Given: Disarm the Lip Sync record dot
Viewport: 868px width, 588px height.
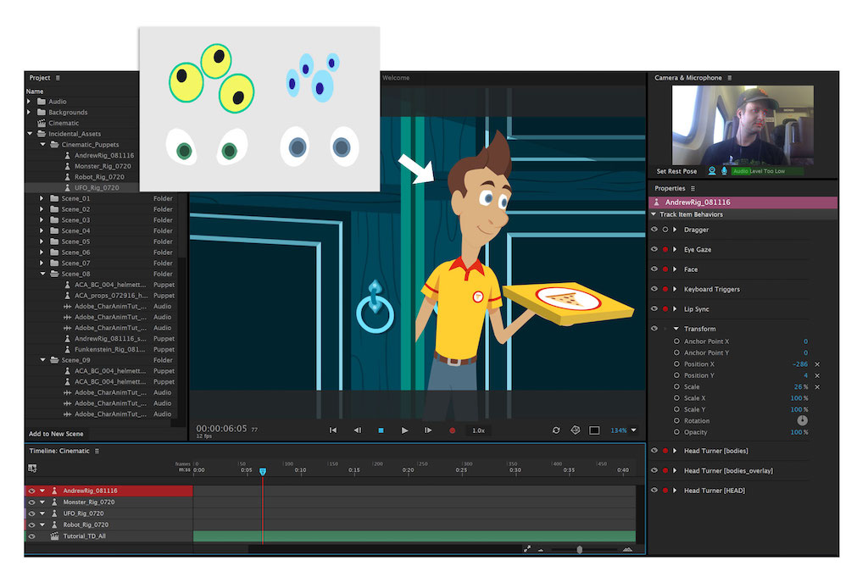Looking at the screenshot, I should coord(665,309).
